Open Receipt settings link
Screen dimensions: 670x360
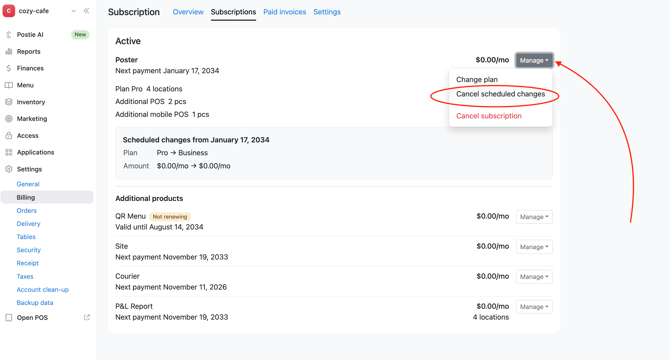[x=28, y=263]
